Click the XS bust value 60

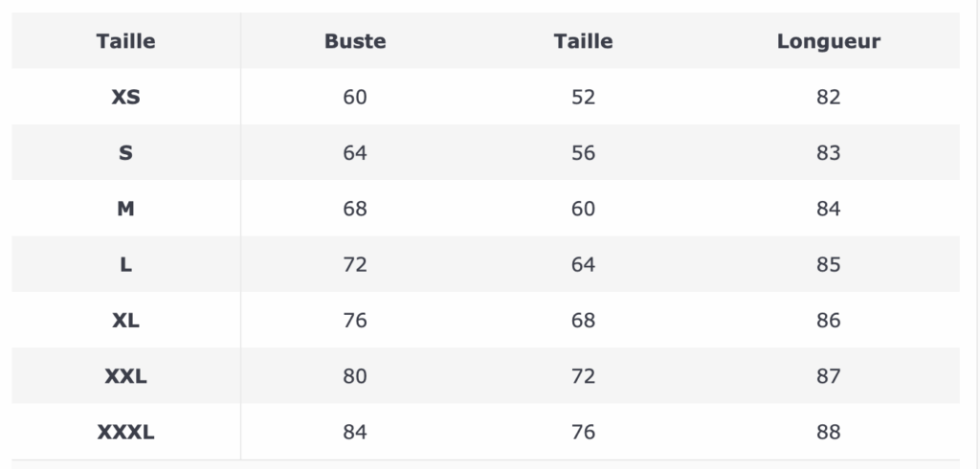click(355, 97)
